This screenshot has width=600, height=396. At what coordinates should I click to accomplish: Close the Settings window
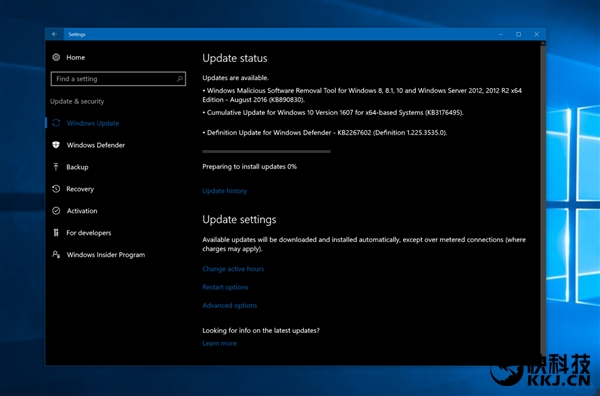pos(536,34)
